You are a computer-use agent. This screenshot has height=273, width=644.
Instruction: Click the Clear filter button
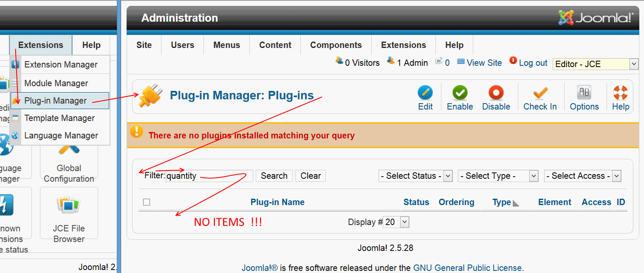[311, 176]
